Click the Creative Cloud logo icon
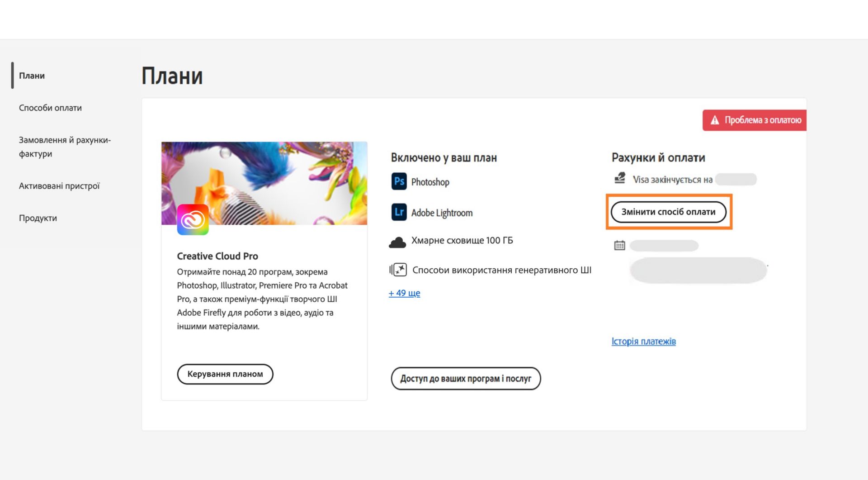This screenshot has width=868, height=480. (193, 220)
